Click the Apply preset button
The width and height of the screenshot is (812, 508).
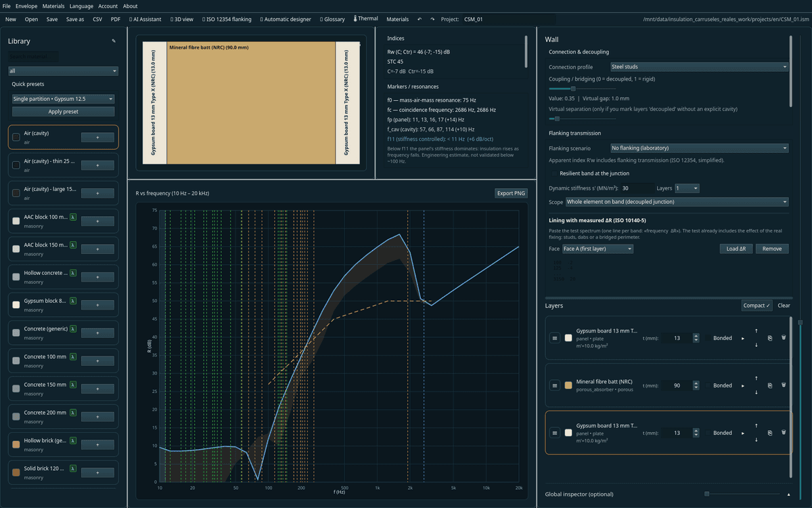[64, 111]
